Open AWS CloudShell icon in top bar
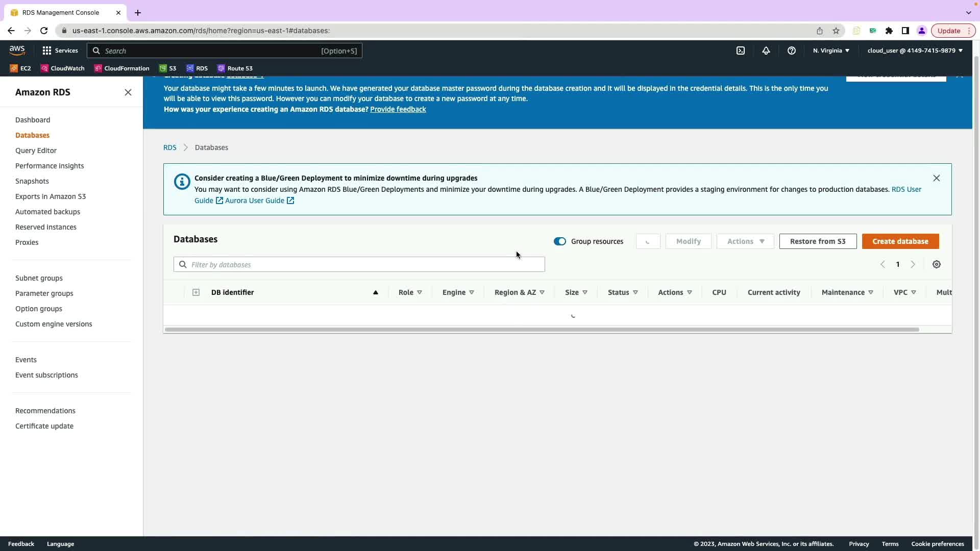The width and height of the screenshot is (980, 551). [741, 51]
